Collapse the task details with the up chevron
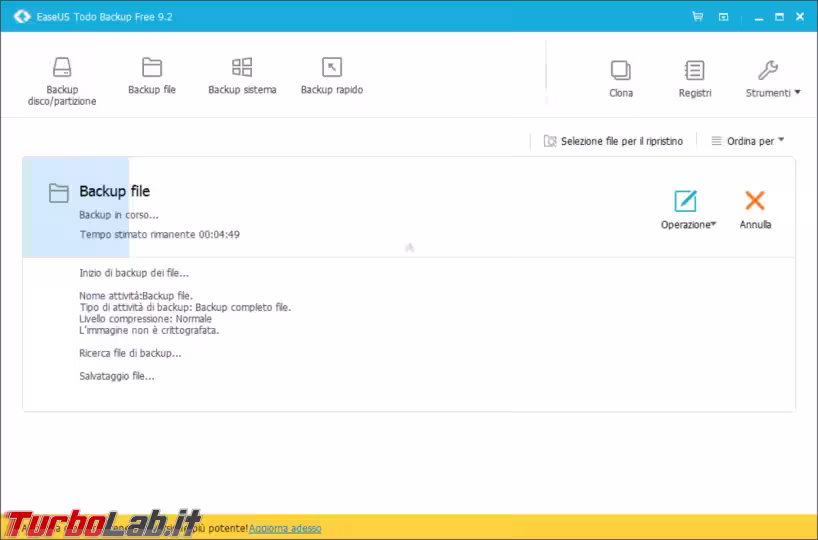This screenshot has width=818, height=540. pyautogui.click(x=410, y=248)
